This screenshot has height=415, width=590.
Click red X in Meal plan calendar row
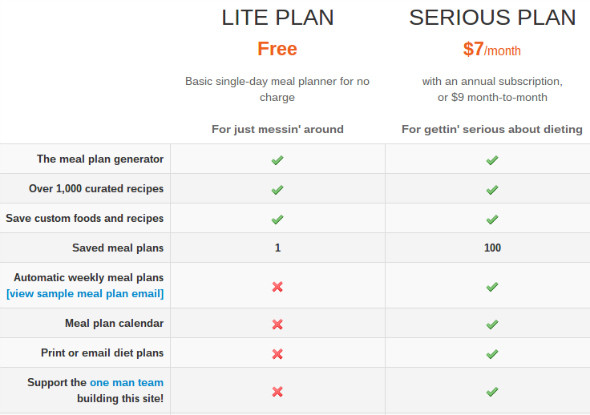277,324
